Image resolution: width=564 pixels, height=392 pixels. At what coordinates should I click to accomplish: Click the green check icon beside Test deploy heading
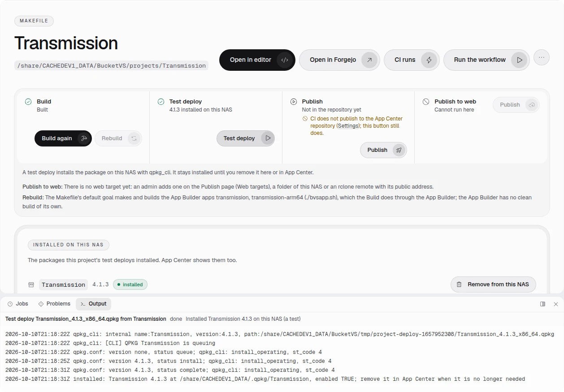[161, 102]
